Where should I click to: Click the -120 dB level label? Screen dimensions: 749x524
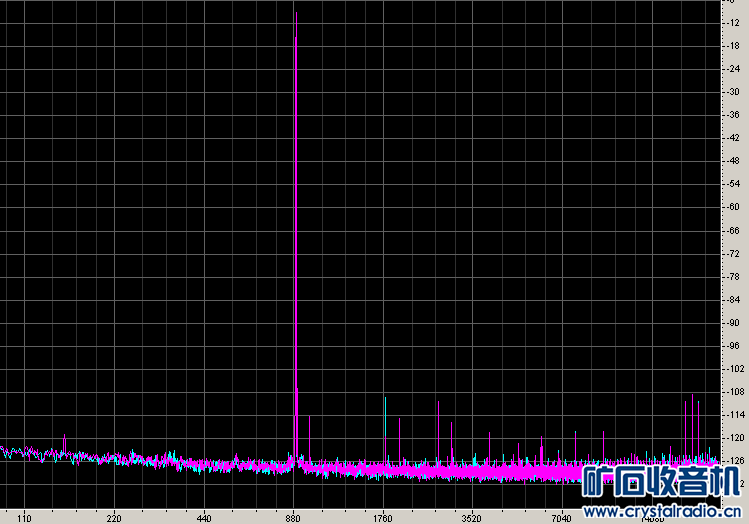point(736,438)
